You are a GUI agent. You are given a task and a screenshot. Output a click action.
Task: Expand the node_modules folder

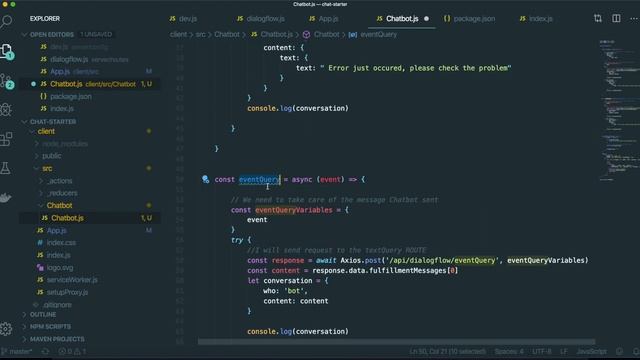click(64, 144)
